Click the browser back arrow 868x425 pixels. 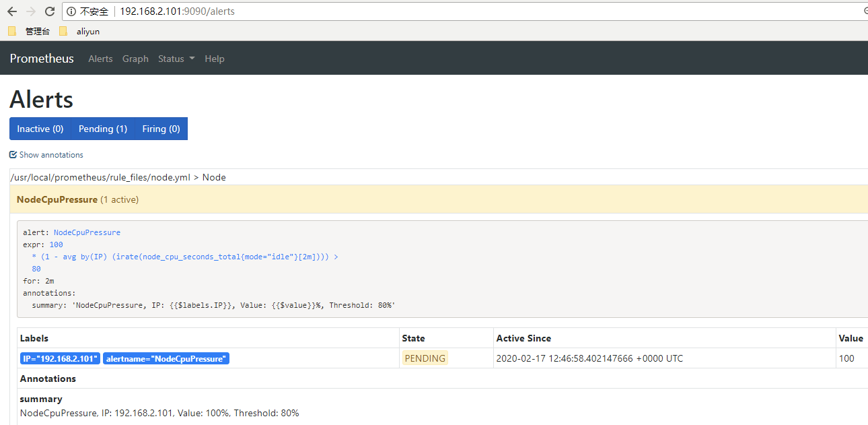click(x=12, y=11)
